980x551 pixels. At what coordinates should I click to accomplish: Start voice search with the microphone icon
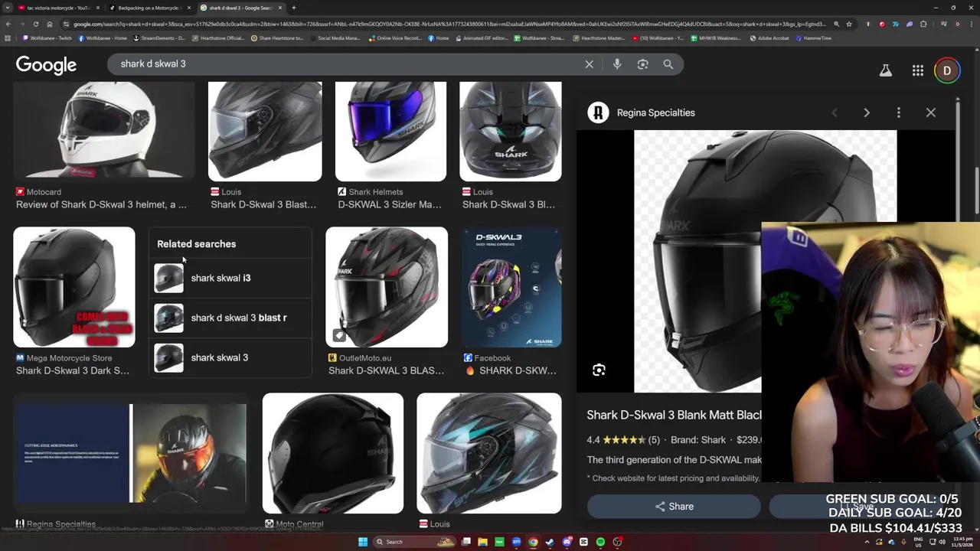617,64
